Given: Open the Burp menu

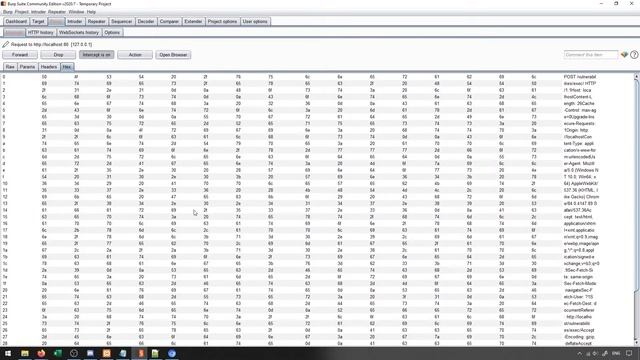Looking at the screenshot, I should (8, 12).
